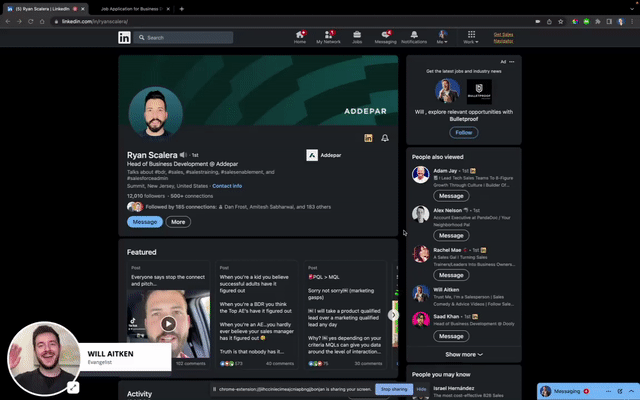The width and height of the screenshot is (640, 400).
Task: Compose a new message in the Messaging overlay
Action: [620, 391]
